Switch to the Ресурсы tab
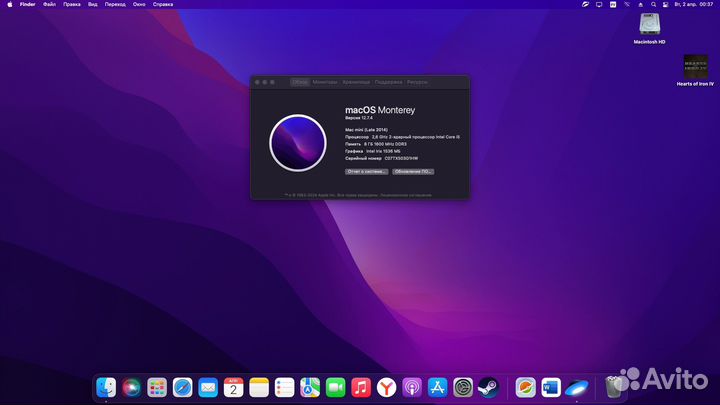This screenshot has height=405, width=720. click(417, 82)
